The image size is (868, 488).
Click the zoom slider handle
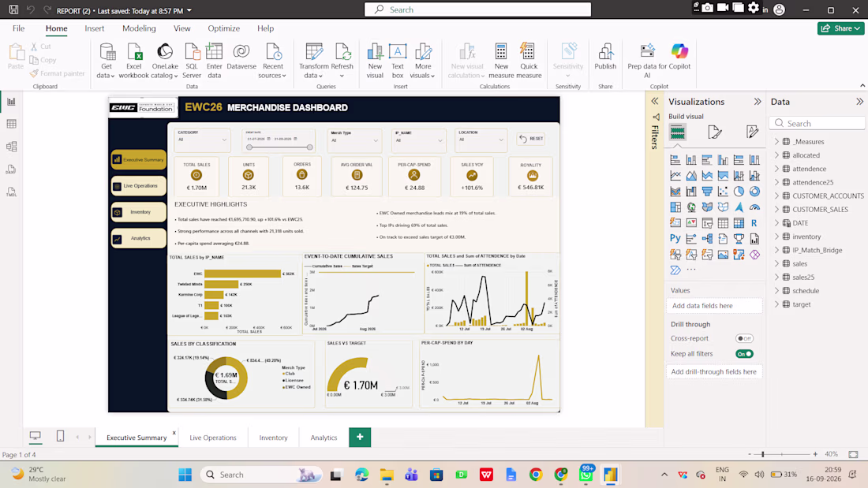(763, 454)
